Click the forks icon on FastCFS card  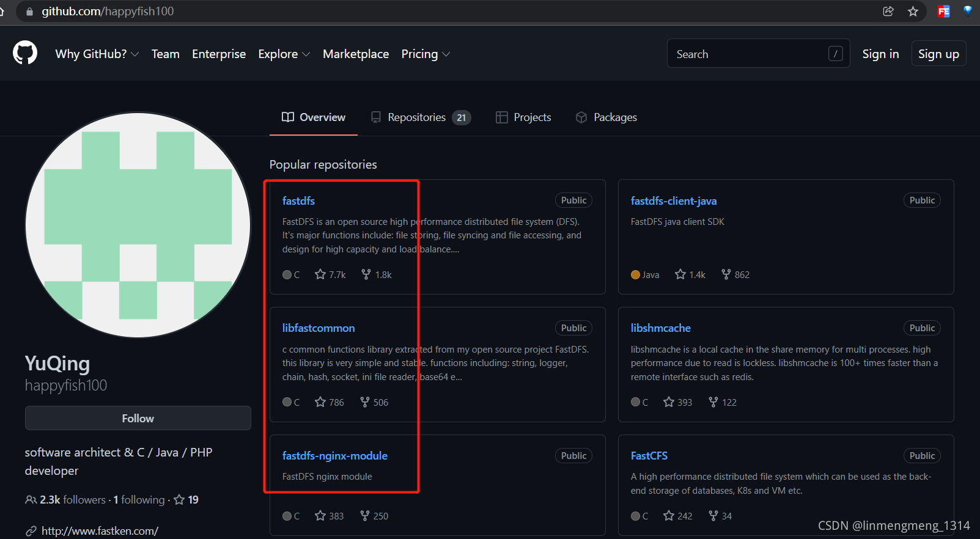pyautogui.click(x=713, y=516)
